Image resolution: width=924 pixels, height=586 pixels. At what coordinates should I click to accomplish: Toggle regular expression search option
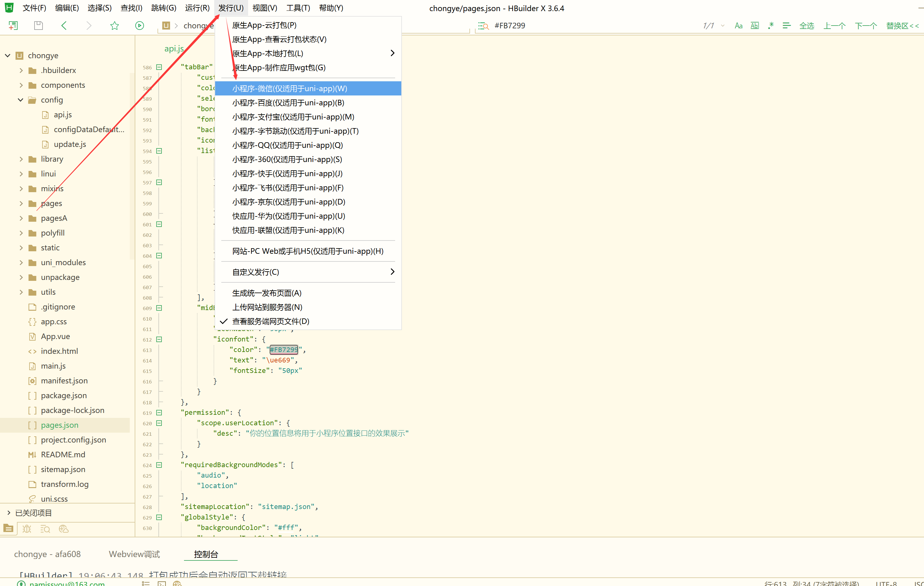[771, 26]
